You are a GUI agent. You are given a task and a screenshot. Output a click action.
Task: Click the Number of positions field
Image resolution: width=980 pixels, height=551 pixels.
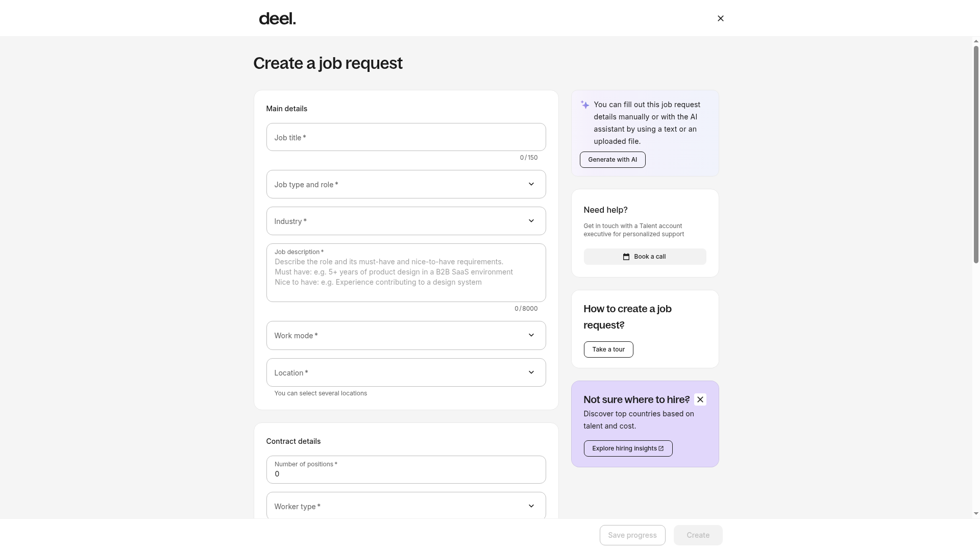(406, 469)
